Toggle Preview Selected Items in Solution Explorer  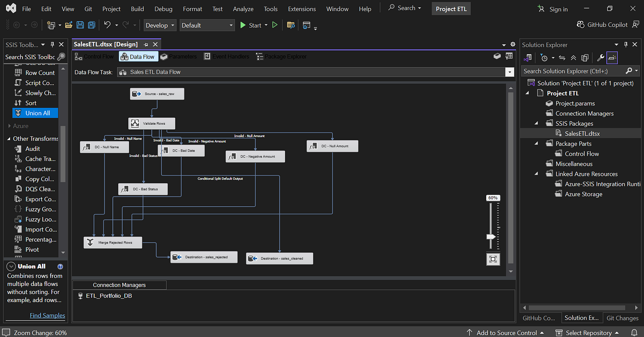(x=612, y=58)
